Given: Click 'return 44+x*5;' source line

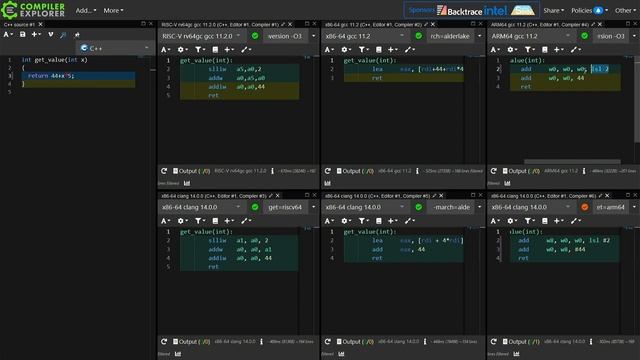Looking at the screenshot, I should (x=51, y=76).
